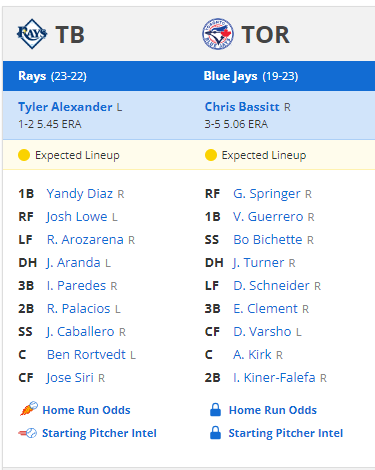Click the yellow Expected Lineup dot for Rays
Viewport: 375px width, 470px height.
[x=24, y=155]
